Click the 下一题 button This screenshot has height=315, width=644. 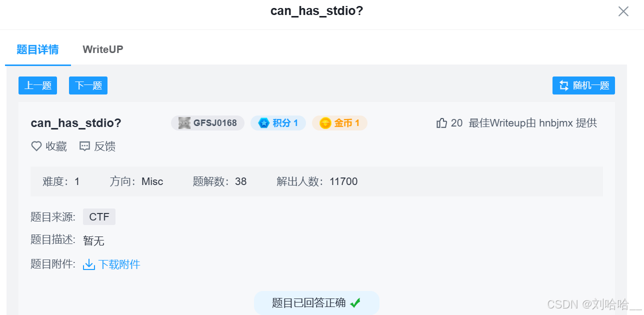pyautogui.click(x=88, y=85)
